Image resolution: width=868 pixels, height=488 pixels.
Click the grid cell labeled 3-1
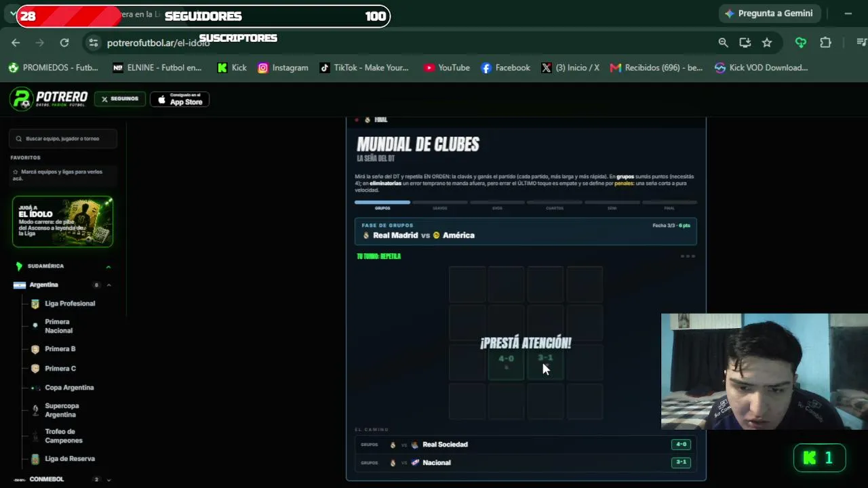(545, 363)
